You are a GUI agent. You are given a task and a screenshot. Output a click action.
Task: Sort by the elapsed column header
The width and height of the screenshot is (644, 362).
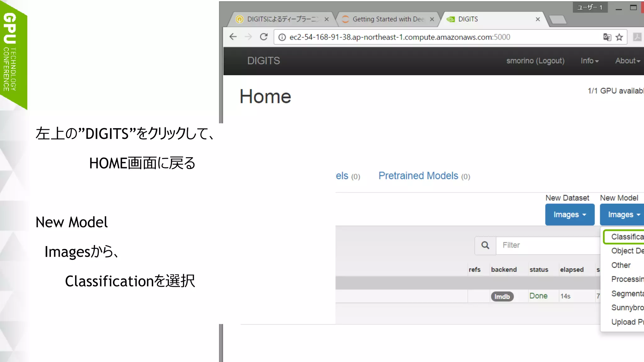[572, 270]
